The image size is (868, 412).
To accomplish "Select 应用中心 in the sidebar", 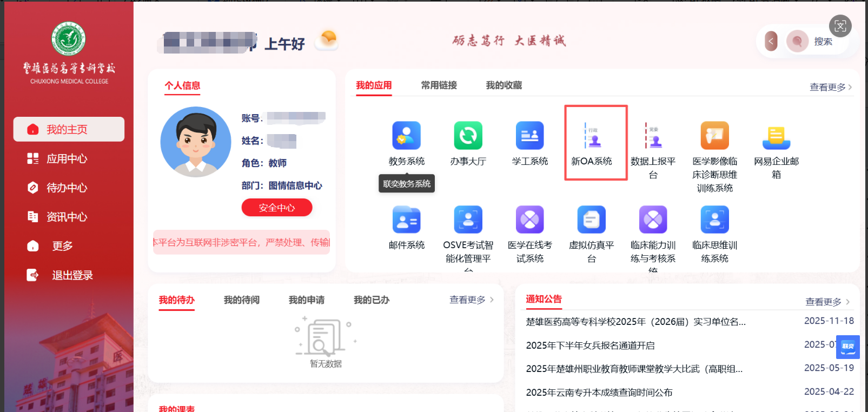I will (x=67, y=158).
